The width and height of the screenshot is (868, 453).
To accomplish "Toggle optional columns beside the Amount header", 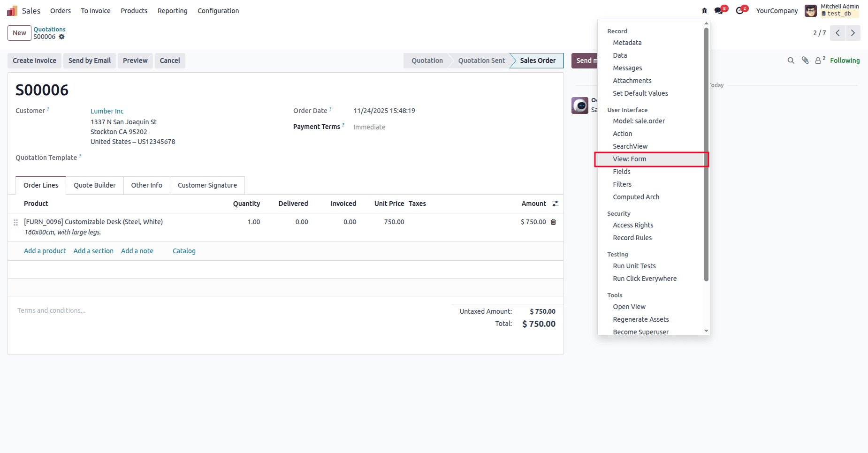I will click(556, 204).
